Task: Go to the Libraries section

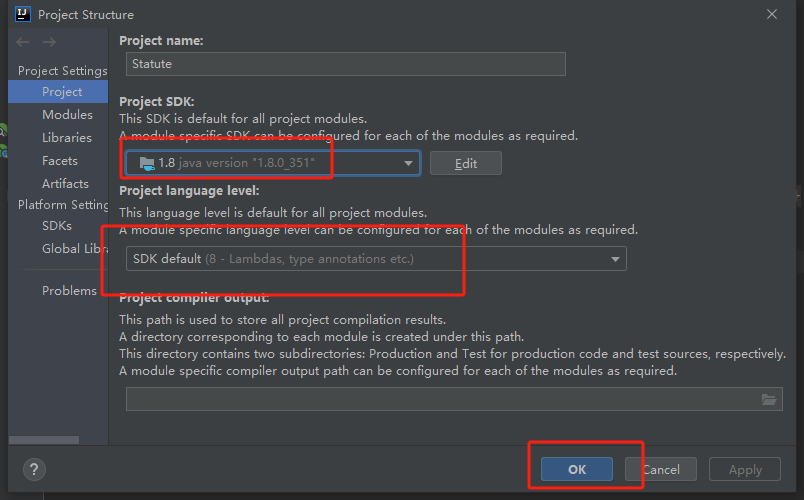Action: 67,137
